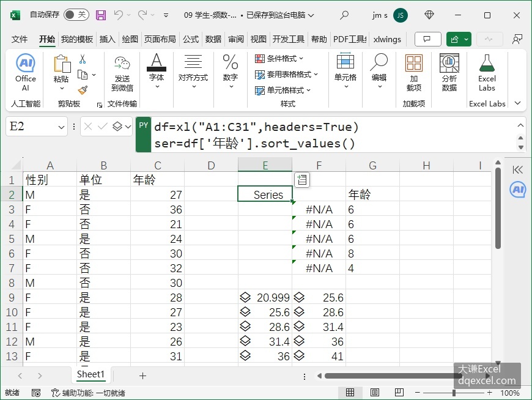
Task: Switch to Normal view in status bar
Action: 350,393
